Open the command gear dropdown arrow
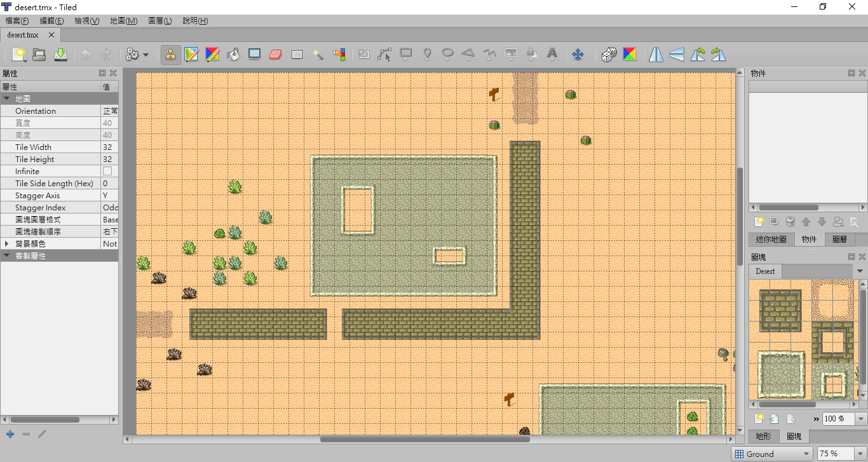 tap(146, 55)
